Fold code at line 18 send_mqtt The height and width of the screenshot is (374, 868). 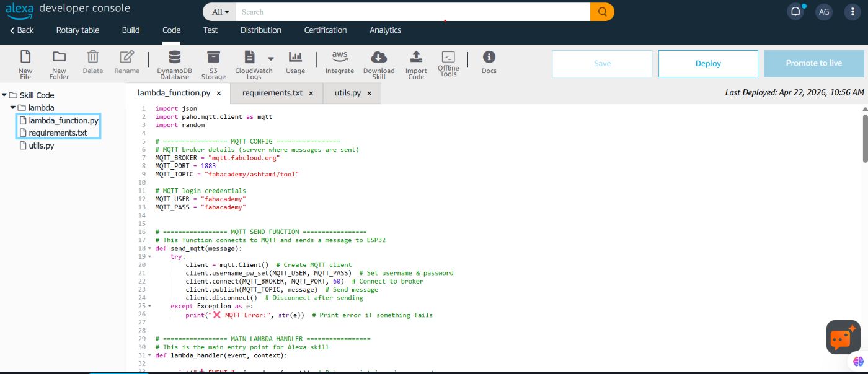149,248
